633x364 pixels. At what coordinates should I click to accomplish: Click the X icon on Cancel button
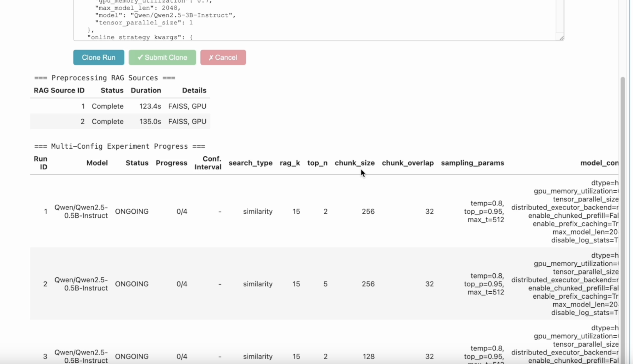coord(211,57)
